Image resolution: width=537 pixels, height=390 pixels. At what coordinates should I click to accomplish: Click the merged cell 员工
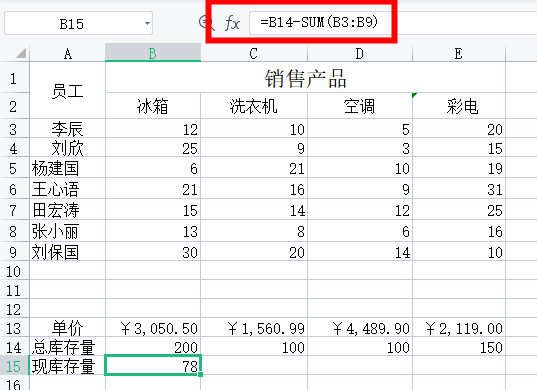67,91
